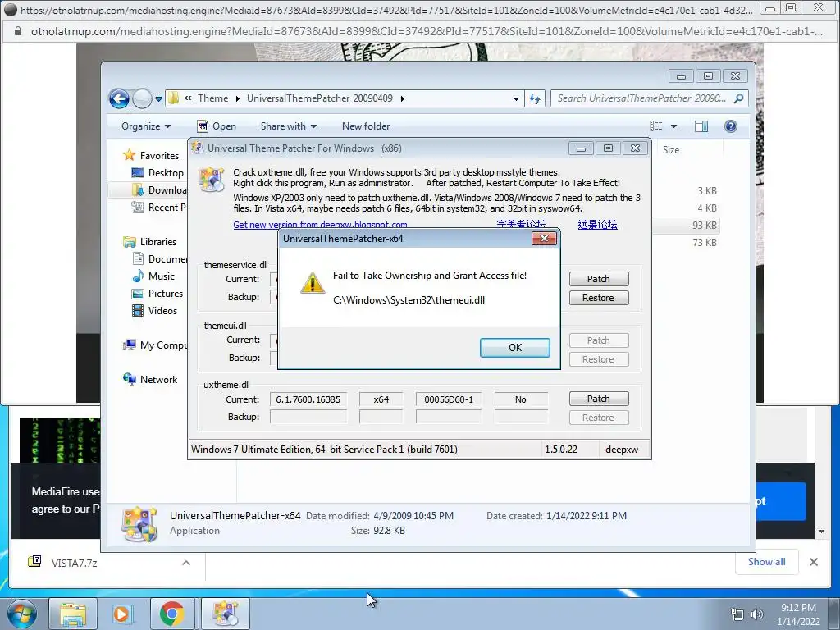Refresh the Explorer folder view
The height and width of the screenshot is (630, 840).
(x=535, y=98)
